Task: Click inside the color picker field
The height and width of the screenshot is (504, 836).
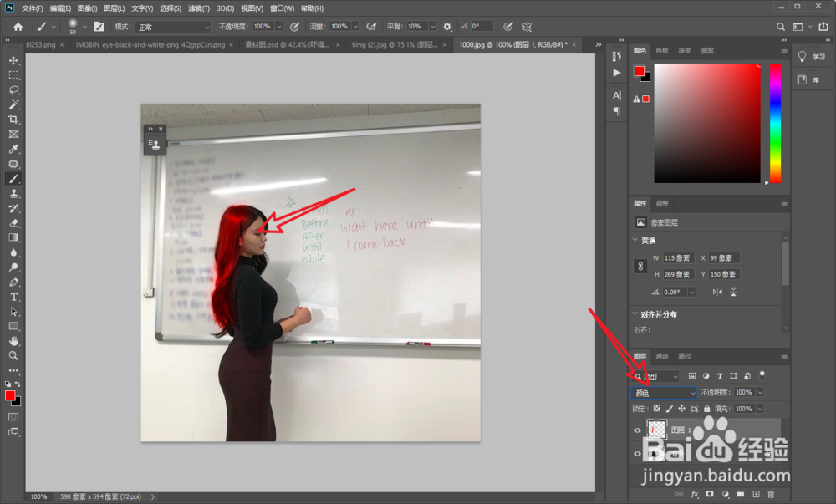Action: pyautogui.click(x=707, y=123)
